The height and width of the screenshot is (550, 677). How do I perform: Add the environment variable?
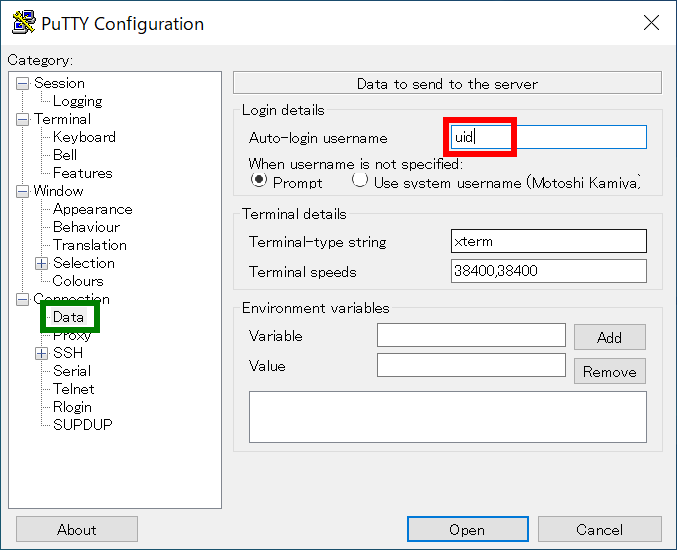[x=610, y=337]
